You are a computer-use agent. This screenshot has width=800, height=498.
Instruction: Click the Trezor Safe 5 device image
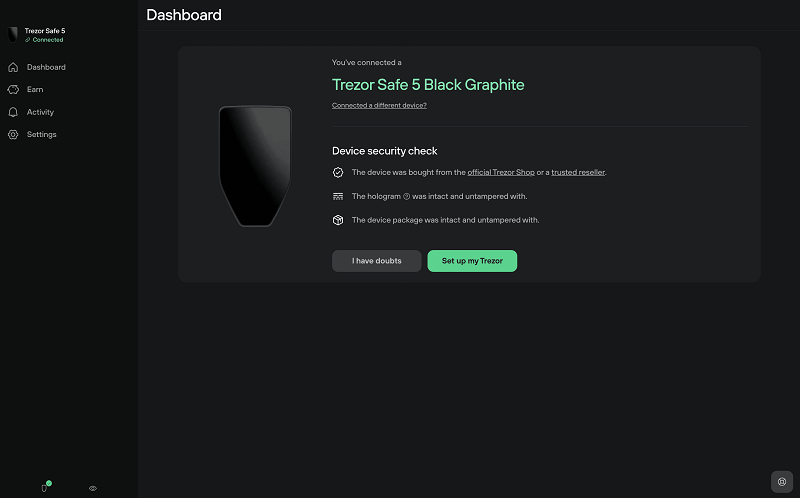[x=255, y=166]
